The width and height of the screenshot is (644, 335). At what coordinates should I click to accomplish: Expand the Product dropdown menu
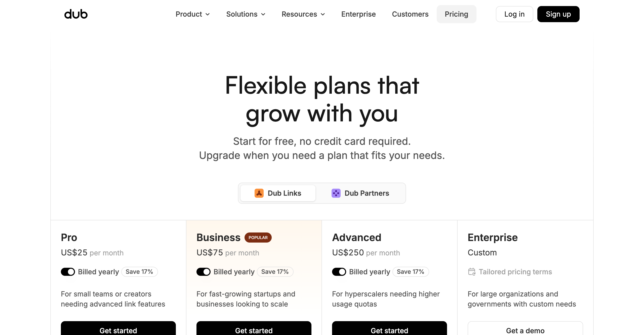point(193,14)
